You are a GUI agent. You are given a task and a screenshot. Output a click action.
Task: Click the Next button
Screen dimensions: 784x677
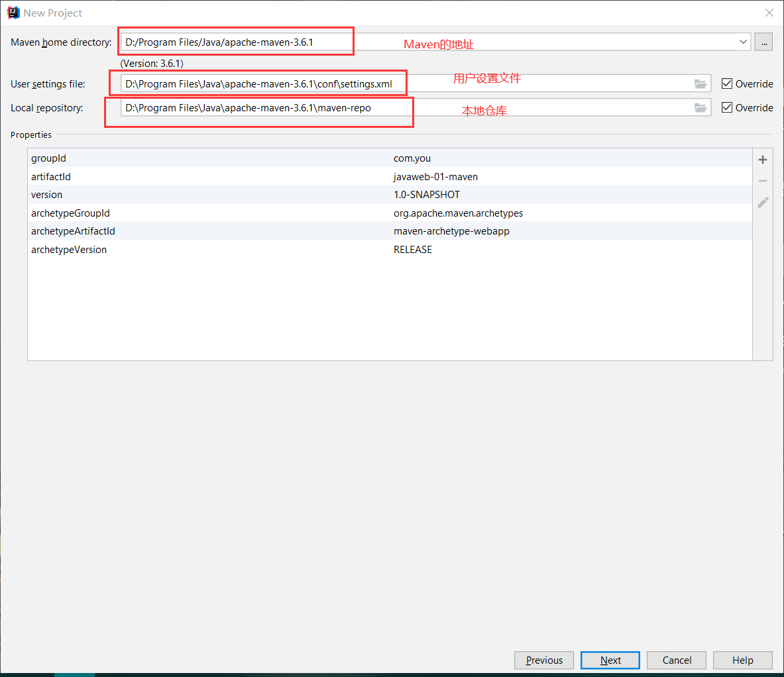pos(610,660)
